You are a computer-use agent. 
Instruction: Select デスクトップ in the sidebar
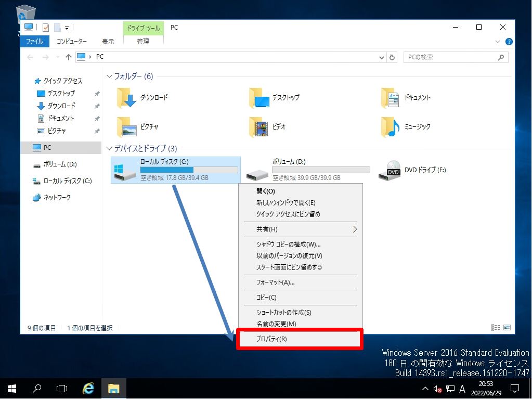coord(56,93)
